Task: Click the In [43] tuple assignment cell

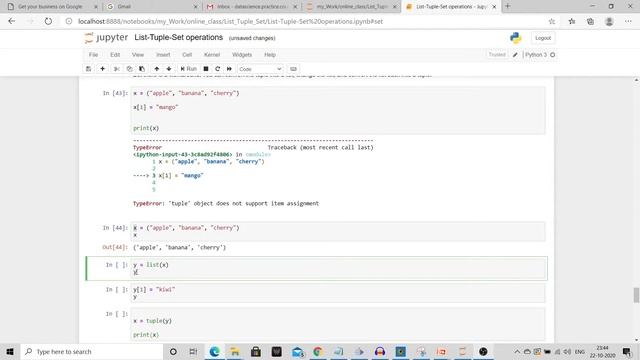Action: click(338, 110)
